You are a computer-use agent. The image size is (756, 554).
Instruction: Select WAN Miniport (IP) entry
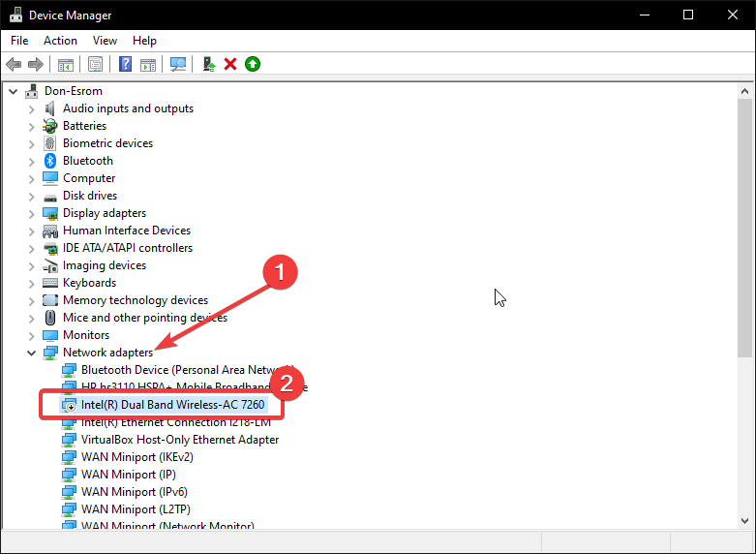[x=128, y=475]
